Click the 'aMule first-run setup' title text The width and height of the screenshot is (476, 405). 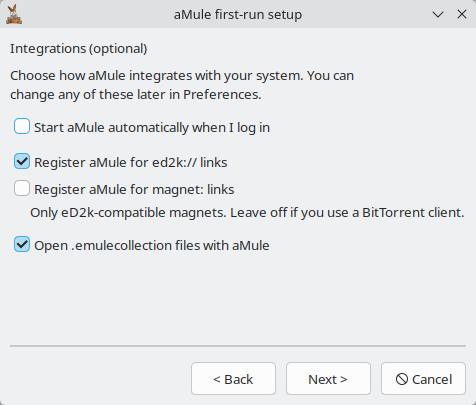click(x=238, y=15)
